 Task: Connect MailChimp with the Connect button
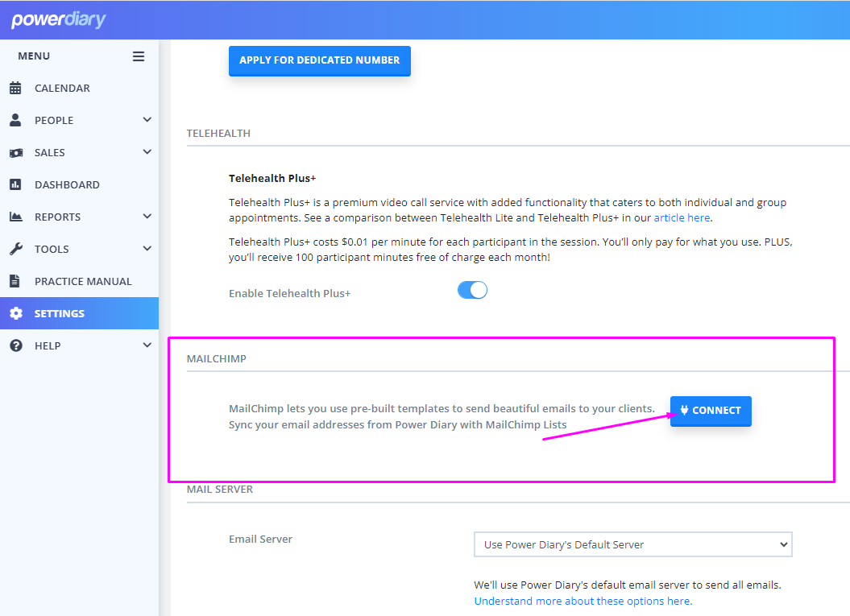coord(711,411)
